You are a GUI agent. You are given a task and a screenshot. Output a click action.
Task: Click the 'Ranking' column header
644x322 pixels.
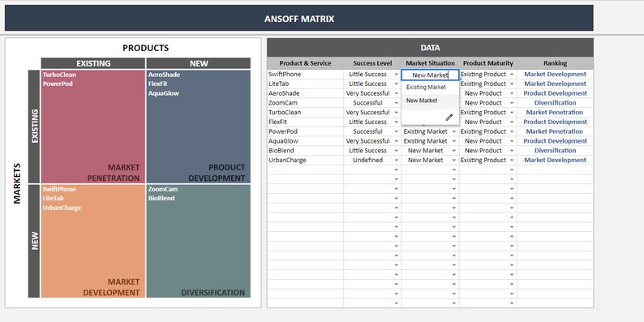(x=555, y=63)
